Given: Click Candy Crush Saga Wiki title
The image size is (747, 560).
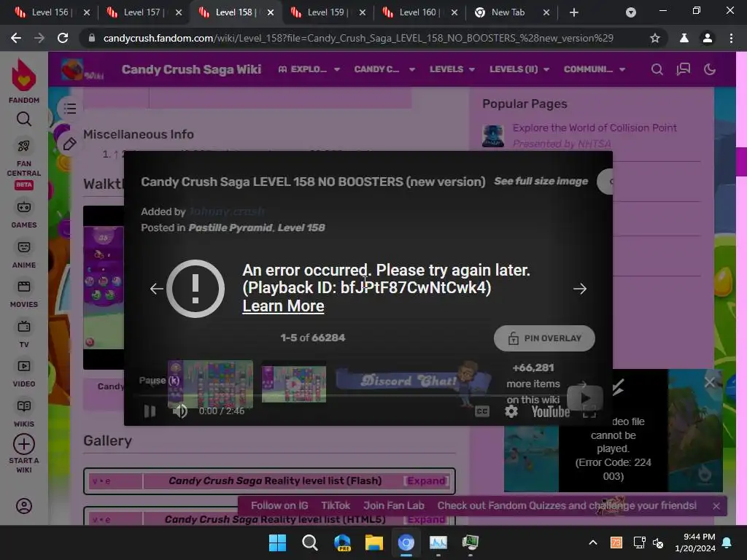Looking at the screenshot, I should 191,69.
